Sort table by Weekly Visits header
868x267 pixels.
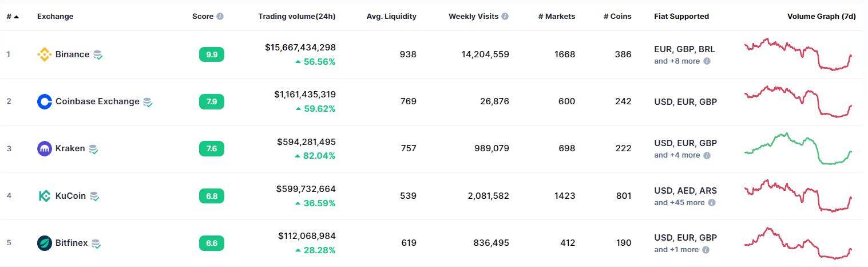tap(474, 17)
